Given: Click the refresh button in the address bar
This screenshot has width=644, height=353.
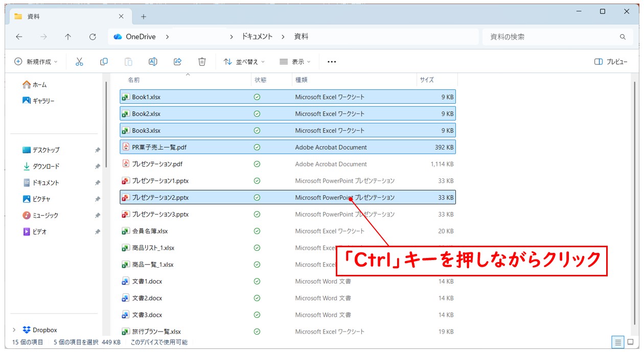Looking at the screenshot, I should (x=93, y=36).
